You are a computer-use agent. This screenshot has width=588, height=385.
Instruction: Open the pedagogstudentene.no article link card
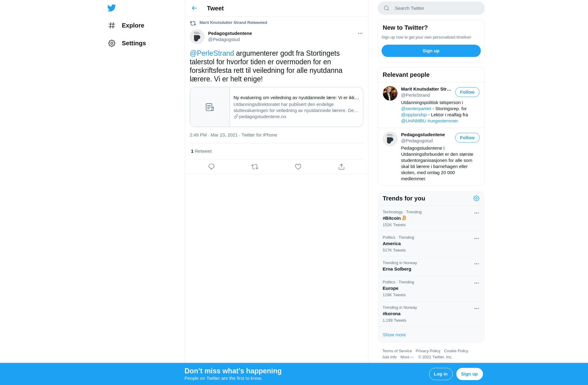[276, 107]
